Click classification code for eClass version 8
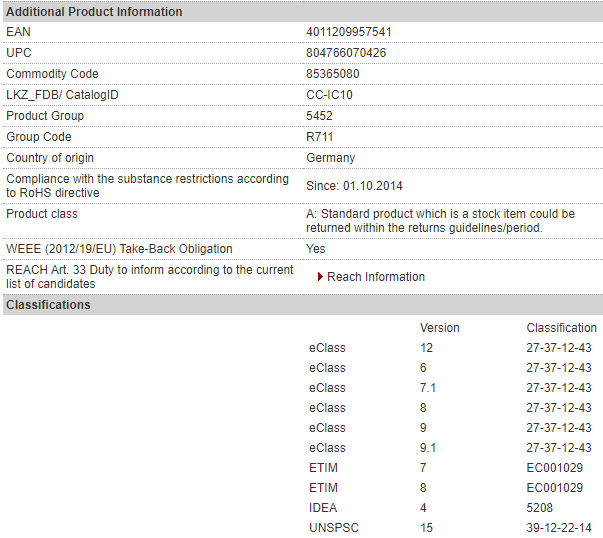Viewport: 603px width, 538px height. click(x=559, y=408)
